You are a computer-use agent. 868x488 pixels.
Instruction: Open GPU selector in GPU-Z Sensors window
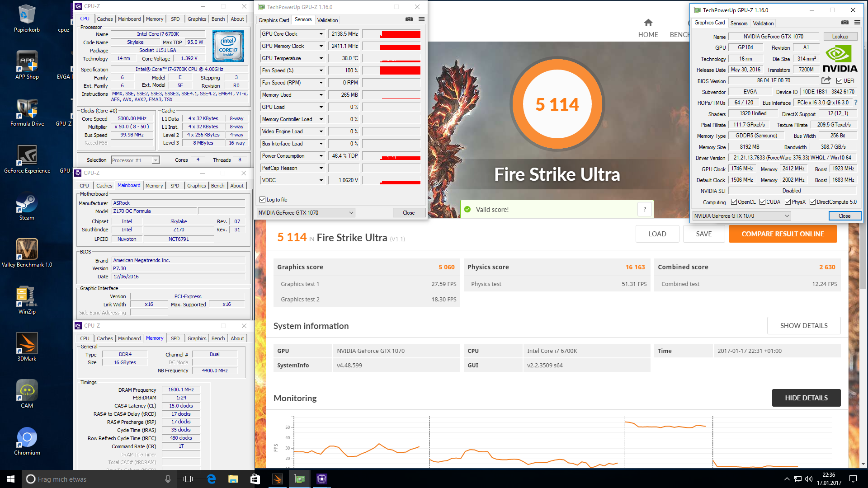tap(306, 213)
